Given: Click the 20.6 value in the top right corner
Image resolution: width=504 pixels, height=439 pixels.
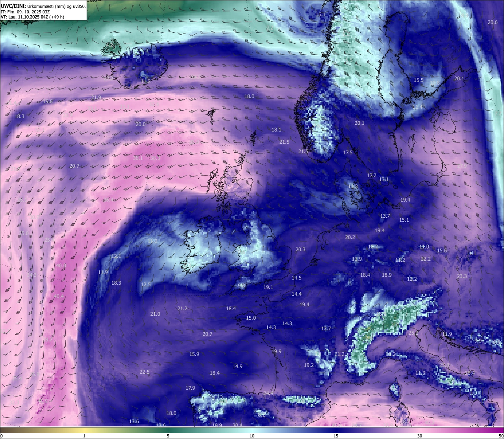Looking at the screenshot, I should coord(493,22).
